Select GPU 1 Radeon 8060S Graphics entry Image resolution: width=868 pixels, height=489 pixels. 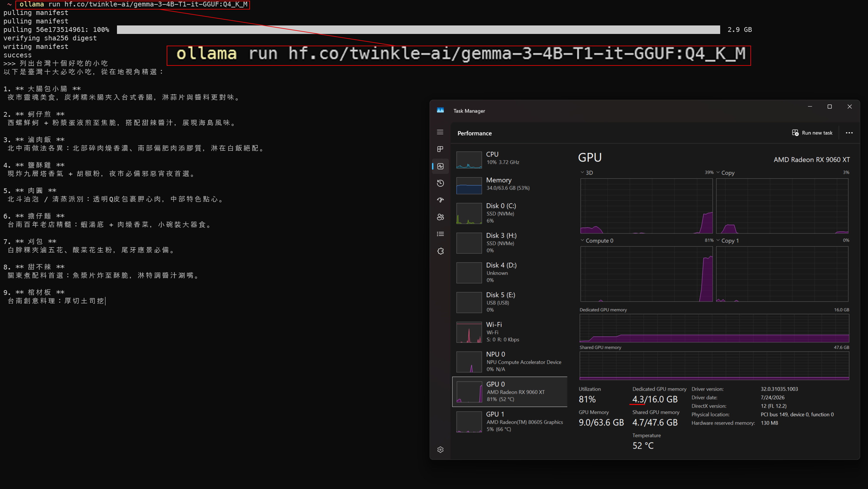coord(510,421)
